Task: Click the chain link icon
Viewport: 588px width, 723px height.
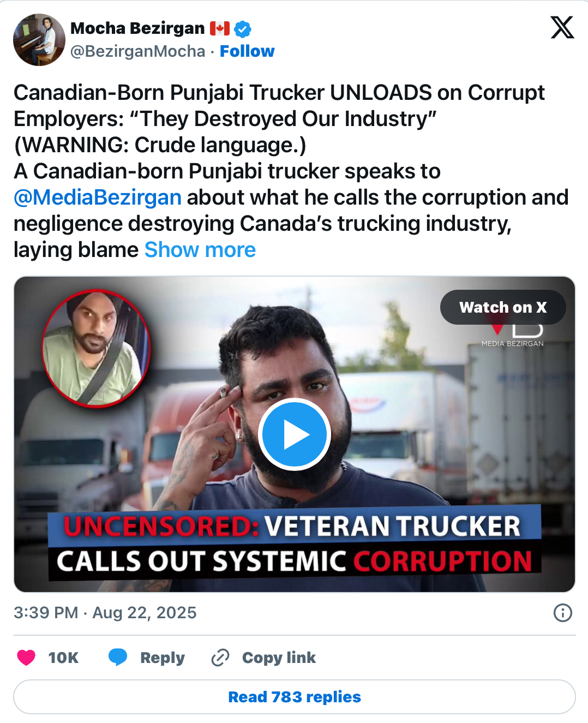Action: pyautogui.click(x=220, y=658)
